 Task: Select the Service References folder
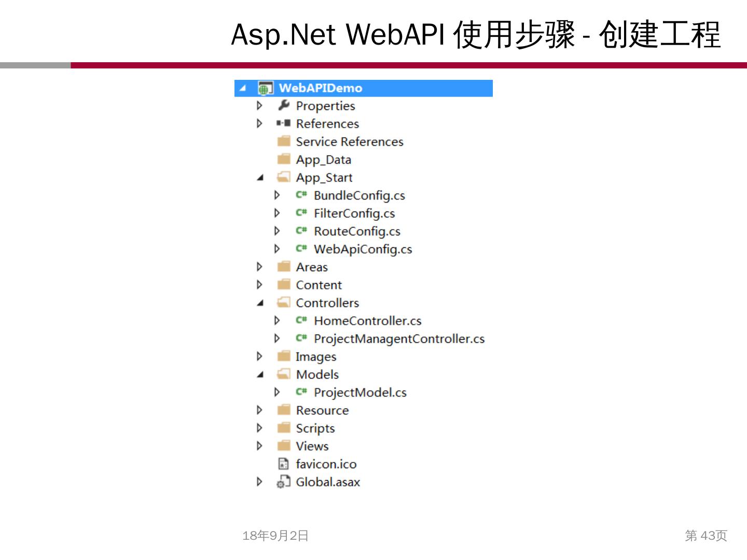click(349, 142)
